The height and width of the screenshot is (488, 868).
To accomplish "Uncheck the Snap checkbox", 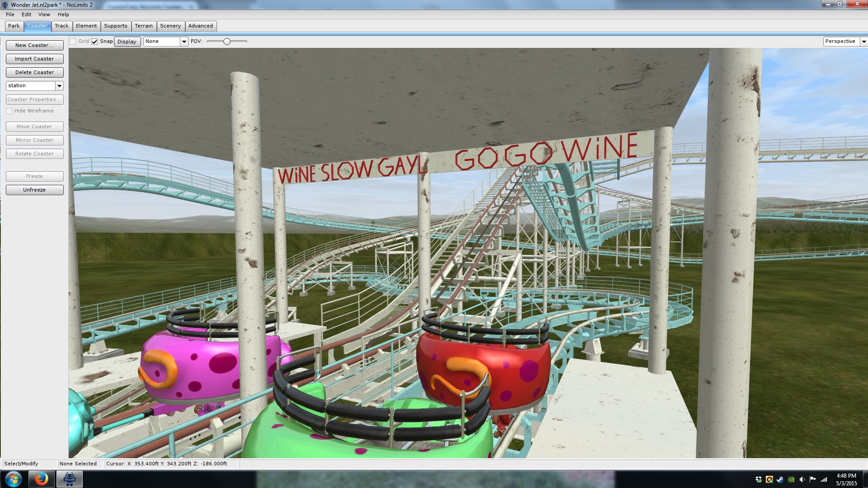I will (94, 42).
